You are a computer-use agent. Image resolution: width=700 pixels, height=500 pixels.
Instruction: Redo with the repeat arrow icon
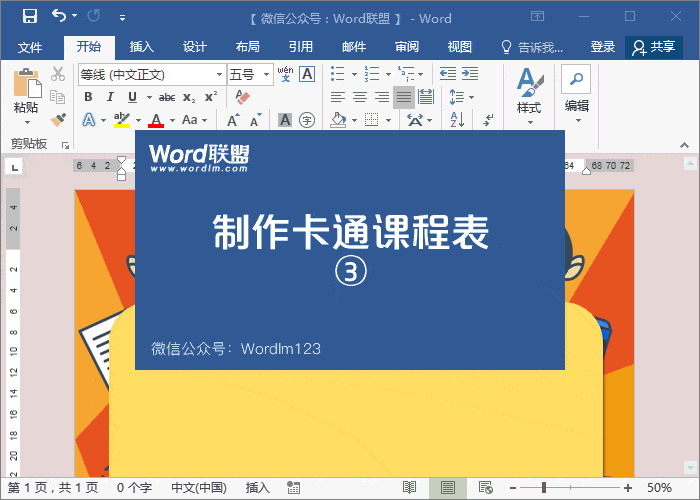(x=94, y=16)
